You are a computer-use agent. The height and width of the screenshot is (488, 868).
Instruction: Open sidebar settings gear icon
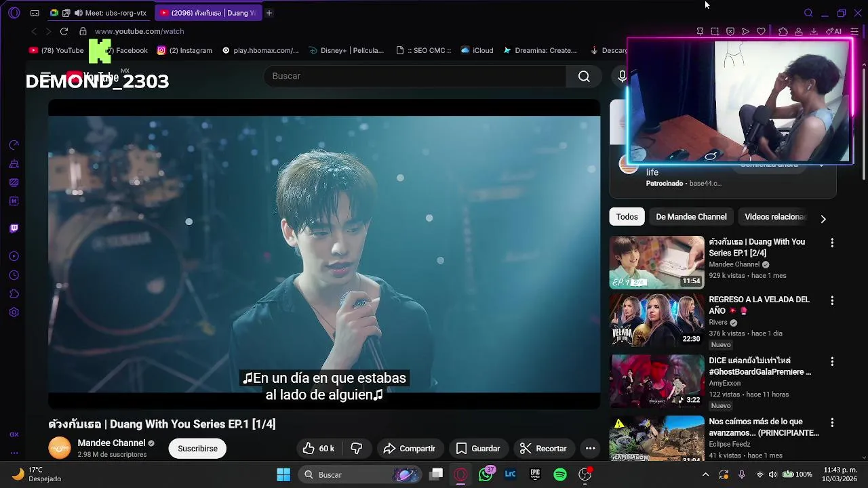(14, 312)
